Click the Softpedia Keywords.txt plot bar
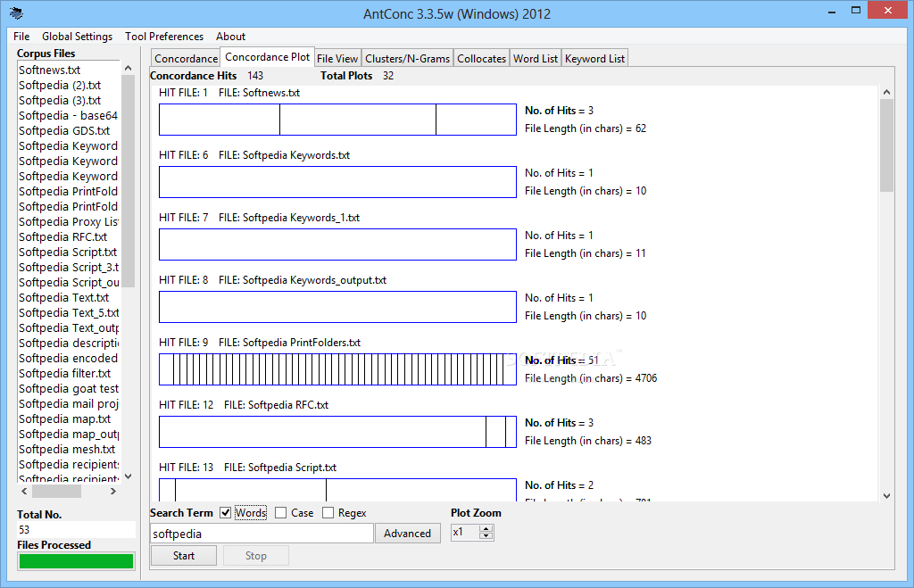 (x=337, y=182)
